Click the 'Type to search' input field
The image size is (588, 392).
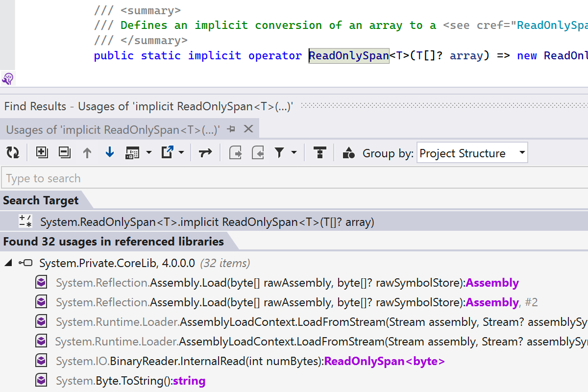click(x=294, y=178)
